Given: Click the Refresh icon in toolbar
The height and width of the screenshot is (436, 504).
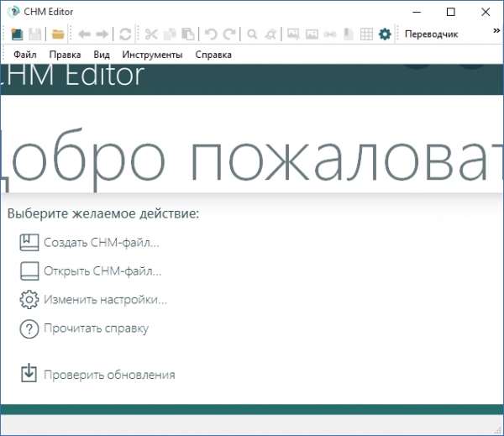Looking at the screenshot, I should pos(125,34).
